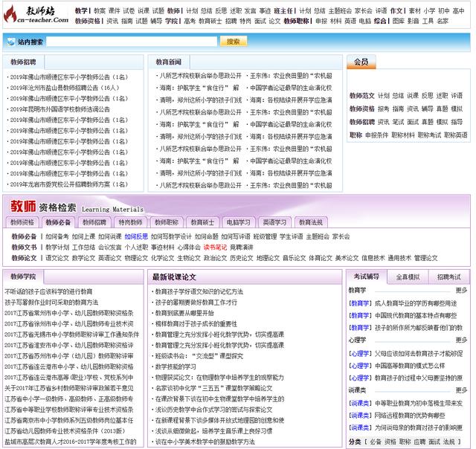Click the cn-teacher.com flame logo
The height and width of the screenshot is (449, 476).
pos(36,14)
